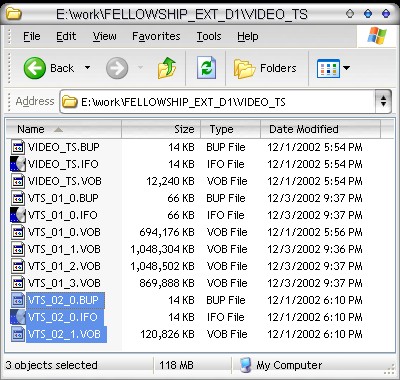Go up one folder level icon
Viewport: 400px width, 380px height.
coord(167,68)
